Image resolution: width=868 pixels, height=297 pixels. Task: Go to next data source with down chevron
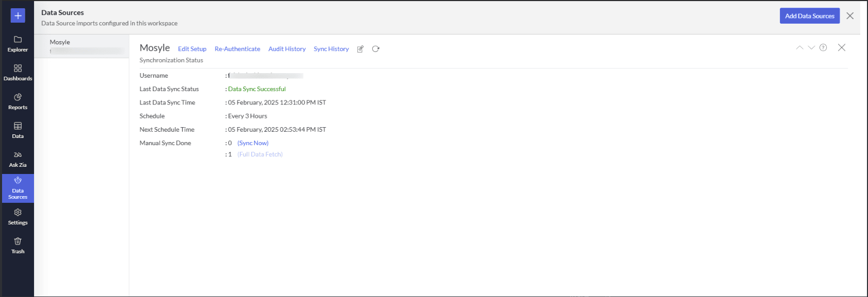(811, 47)
